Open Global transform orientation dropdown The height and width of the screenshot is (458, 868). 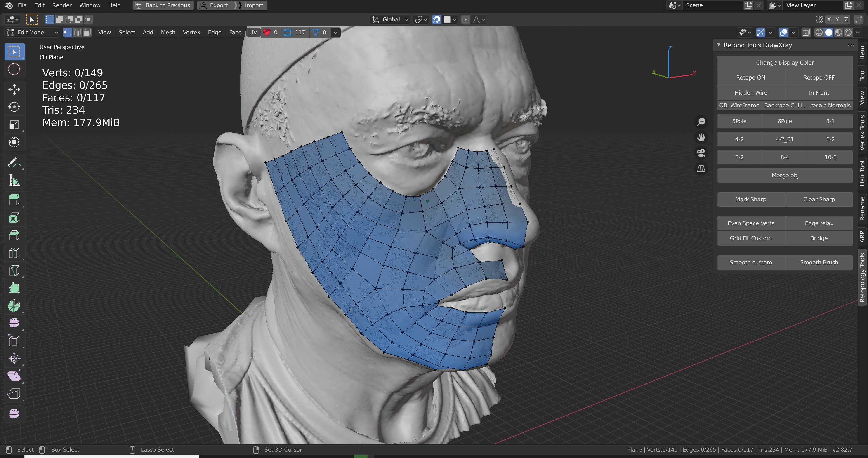pos(390,19)
